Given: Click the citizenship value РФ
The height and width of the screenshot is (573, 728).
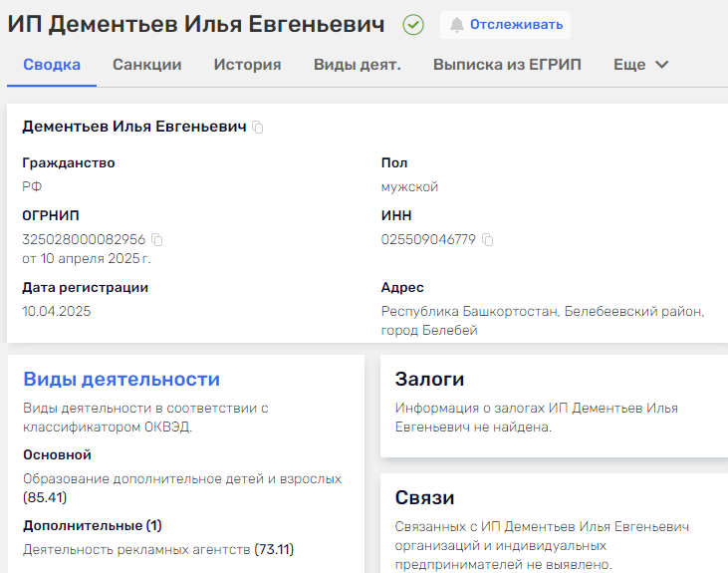Looking at the screenshot, I should tap(32, 186).
